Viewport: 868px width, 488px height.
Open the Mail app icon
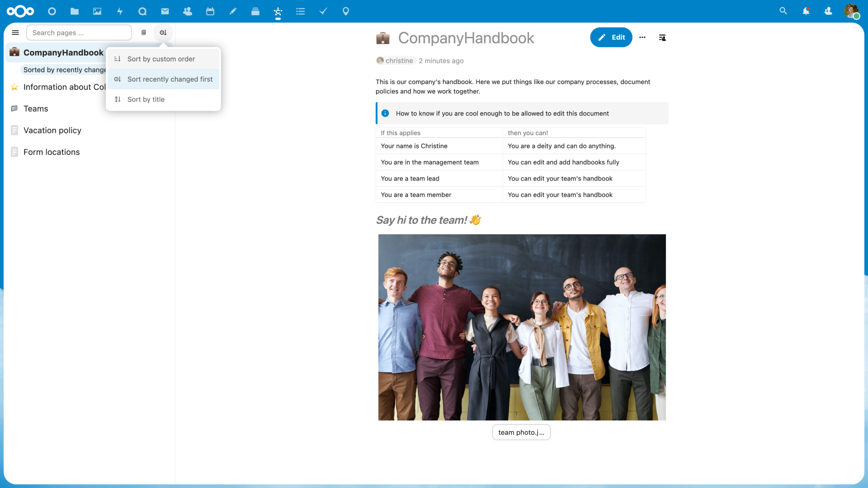[165, 11]
